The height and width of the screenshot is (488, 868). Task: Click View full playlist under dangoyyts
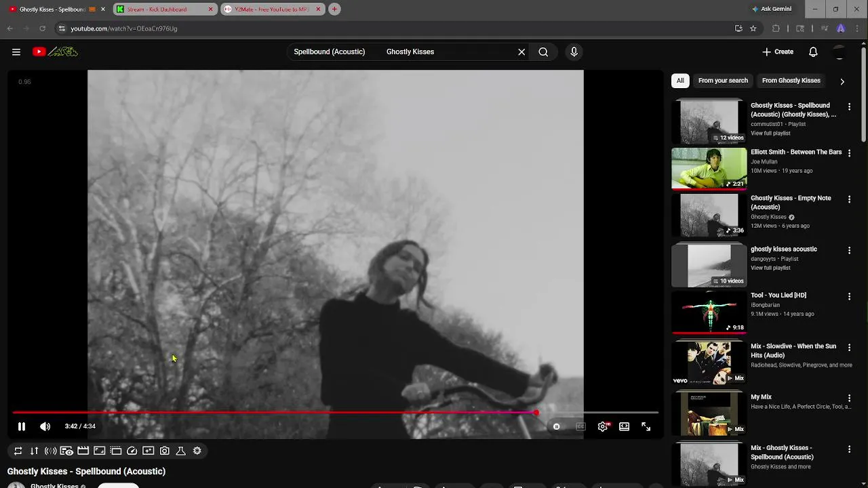(x=770, y=268)
